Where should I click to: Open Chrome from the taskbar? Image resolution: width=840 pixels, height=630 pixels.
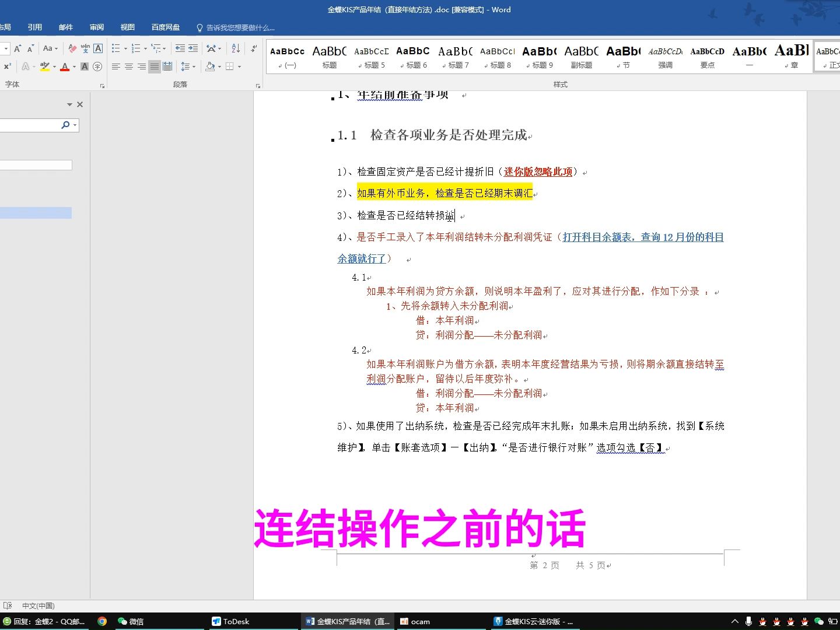pos(102,621)
